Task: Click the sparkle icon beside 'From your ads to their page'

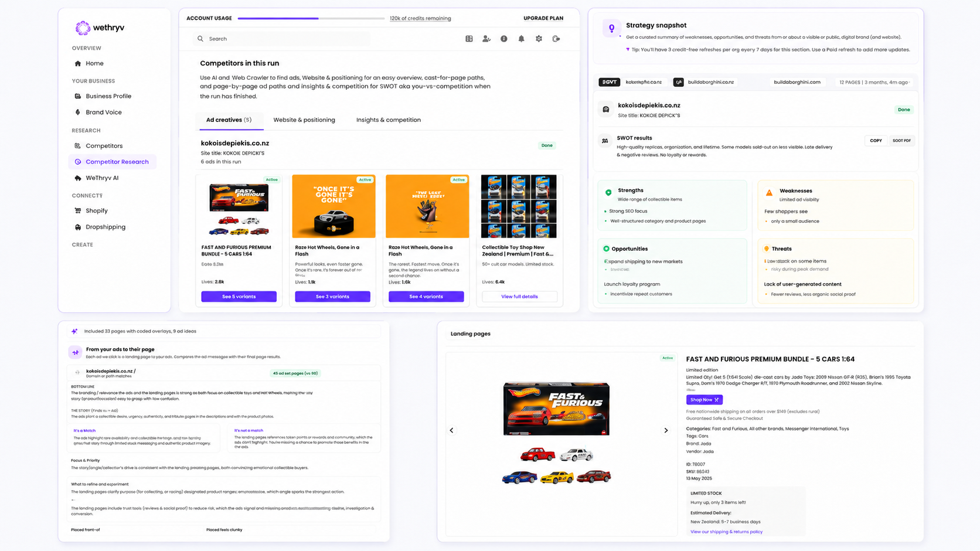Action: coord(76,352)
